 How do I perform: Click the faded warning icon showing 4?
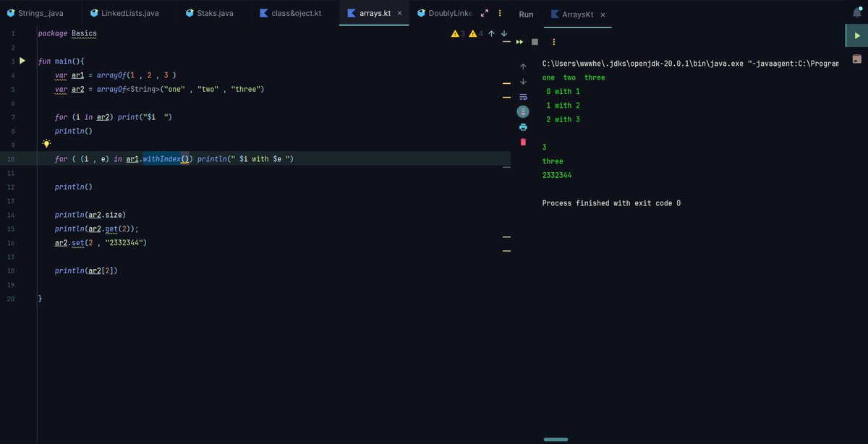(x=472, y=33)
